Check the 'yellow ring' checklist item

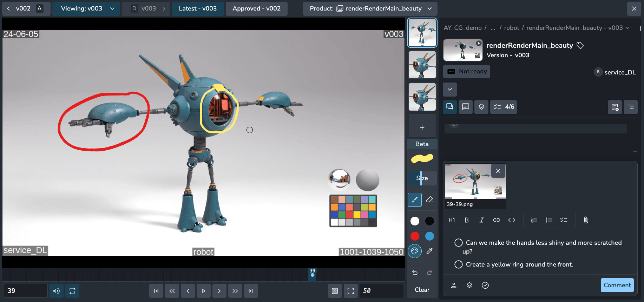pyautogui.click(x=459, y=264)
